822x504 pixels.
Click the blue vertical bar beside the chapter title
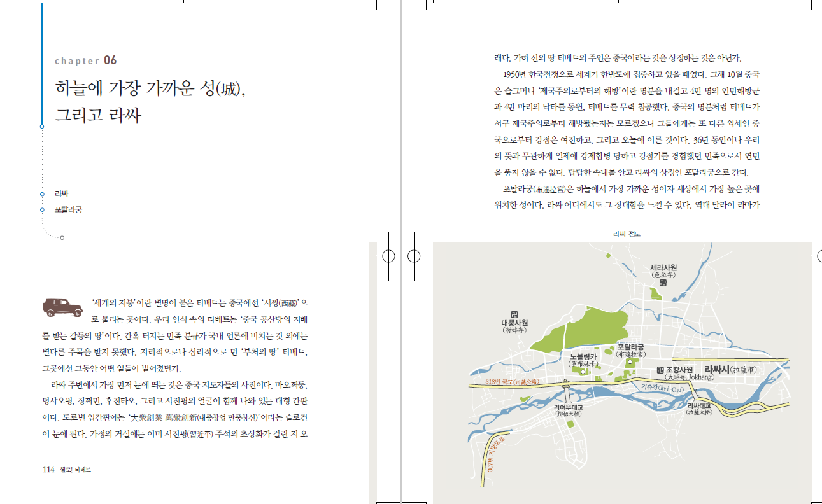click(x=42, y=64)
